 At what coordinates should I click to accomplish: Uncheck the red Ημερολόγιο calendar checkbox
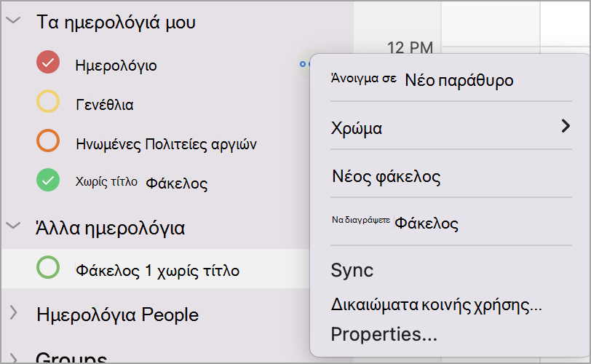pyautogui.click(x=48, y=62)
